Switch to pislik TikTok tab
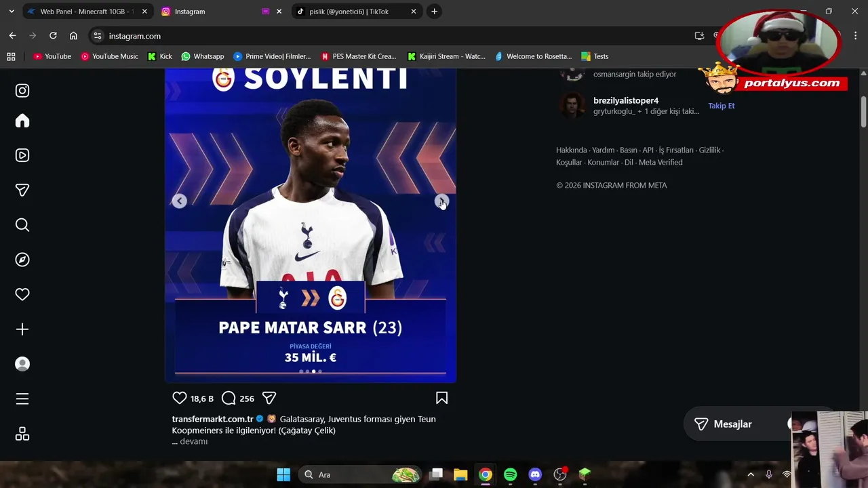The width and height of the screenshot is (868, 488). pos(355,12)
